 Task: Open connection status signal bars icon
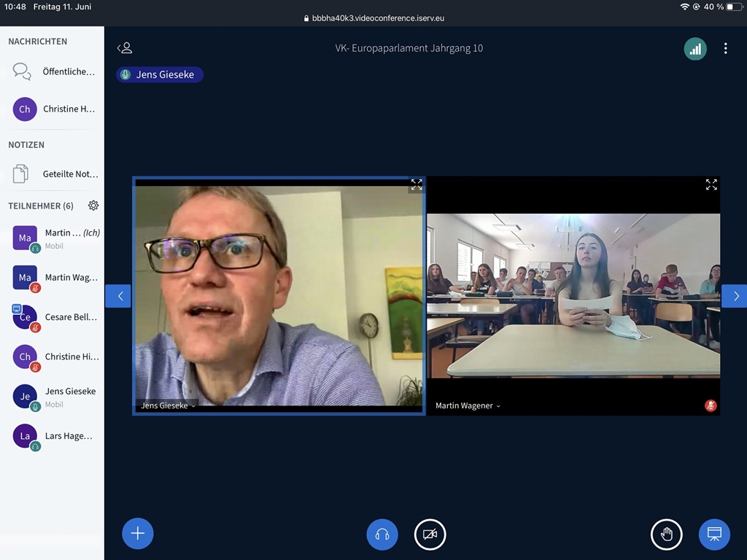click(695, 49)
